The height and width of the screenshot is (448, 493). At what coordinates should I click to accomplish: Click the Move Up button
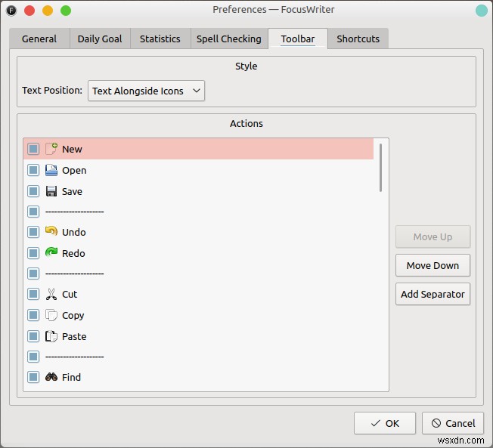[x=433, y=236]
